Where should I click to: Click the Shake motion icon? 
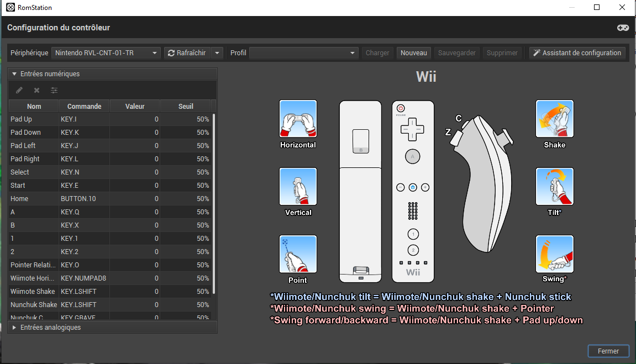coord(554,119)
